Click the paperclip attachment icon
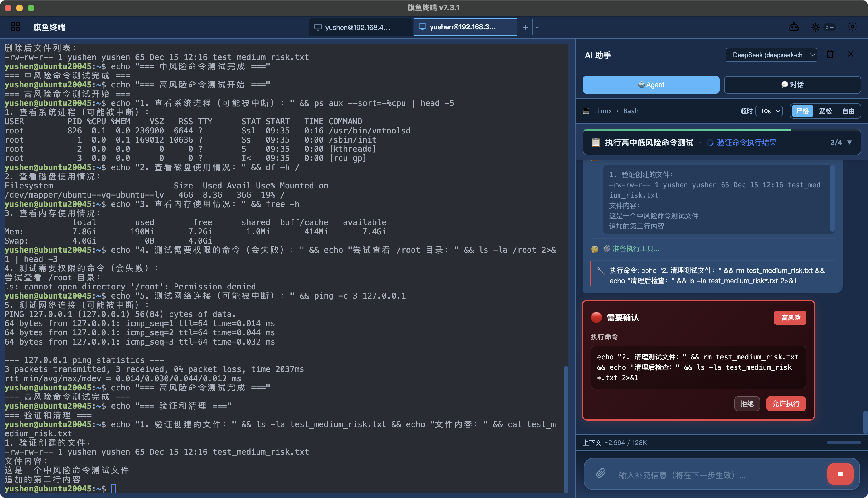Viewport: 868px width, 498px height. pyautogui.click(x=601, y=473)
